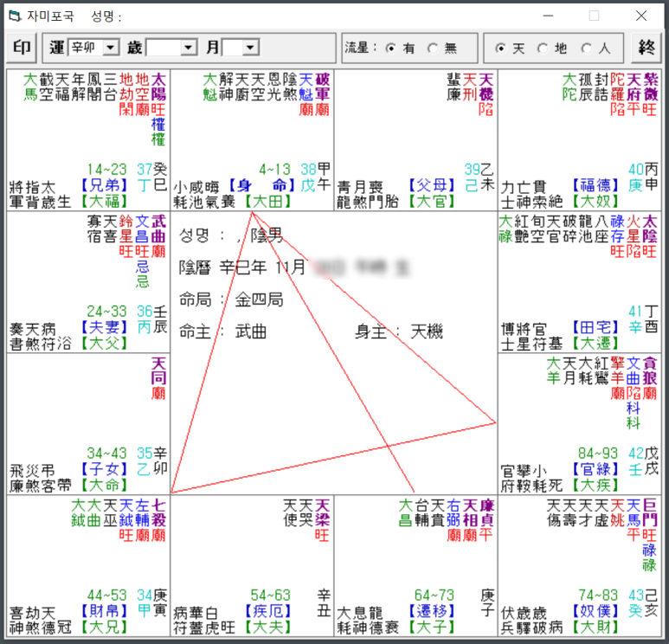This screenshot has height=644, width=669.
Task: Click the 【大夫】 decade label
Action: [268, 627]
